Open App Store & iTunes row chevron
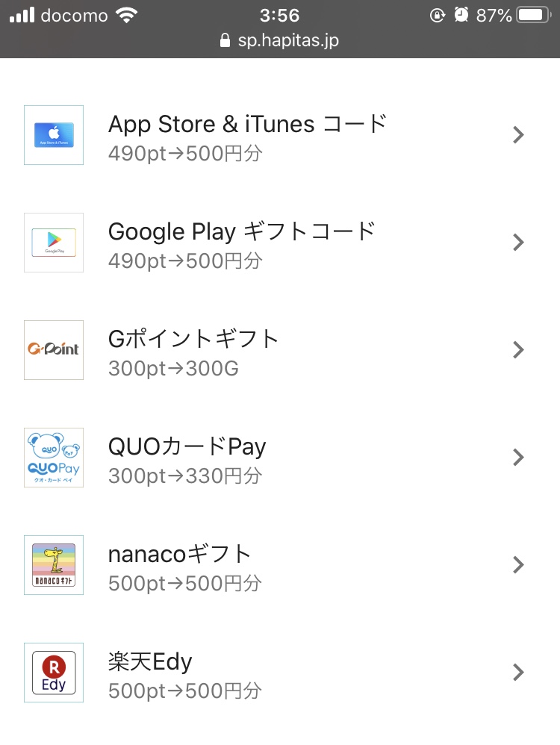Image resolution: width=560 pixels, height=745 pixels. click(519, 135)
